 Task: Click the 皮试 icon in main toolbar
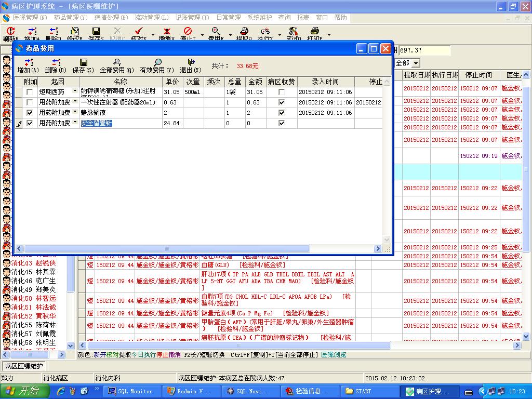[x=293, y=31]
